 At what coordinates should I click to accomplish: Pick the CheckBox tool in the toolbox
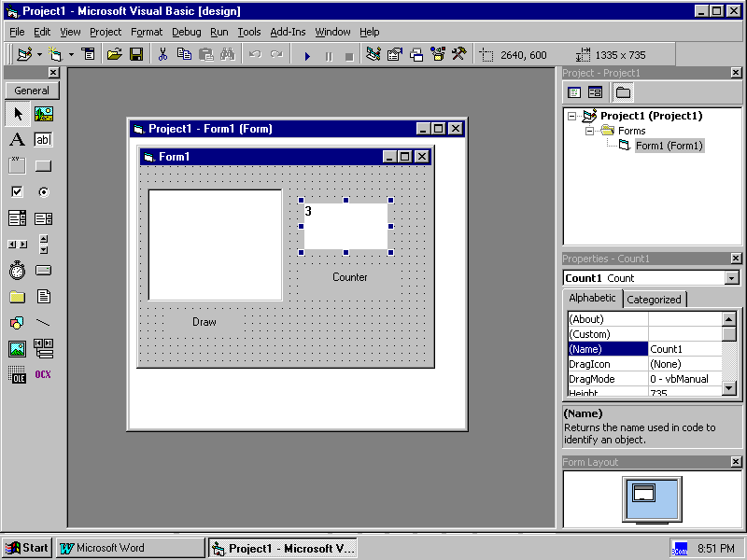[18, 192]
